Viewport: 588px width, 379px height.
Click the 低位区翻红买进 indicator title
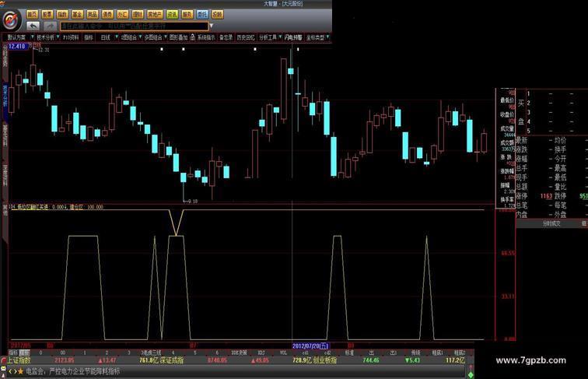[33, 207]
